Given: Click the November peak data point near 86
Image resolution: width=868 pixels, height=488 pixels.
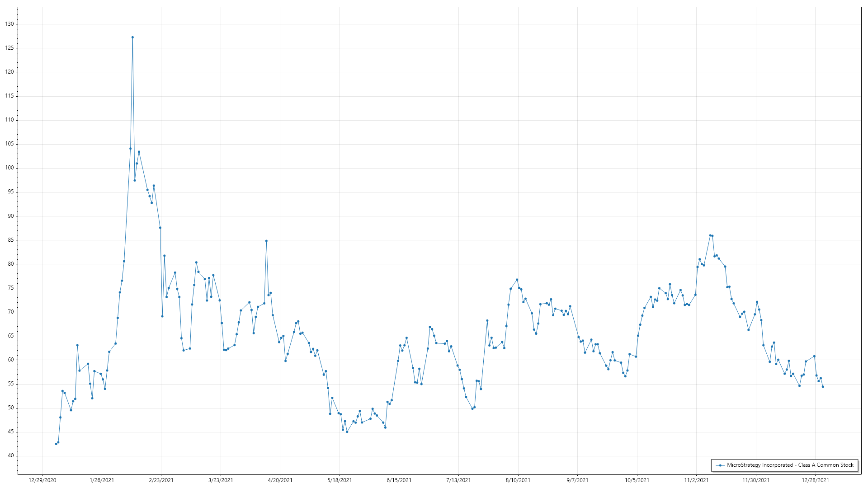Looking at the screenshot, I should point(710,235).
